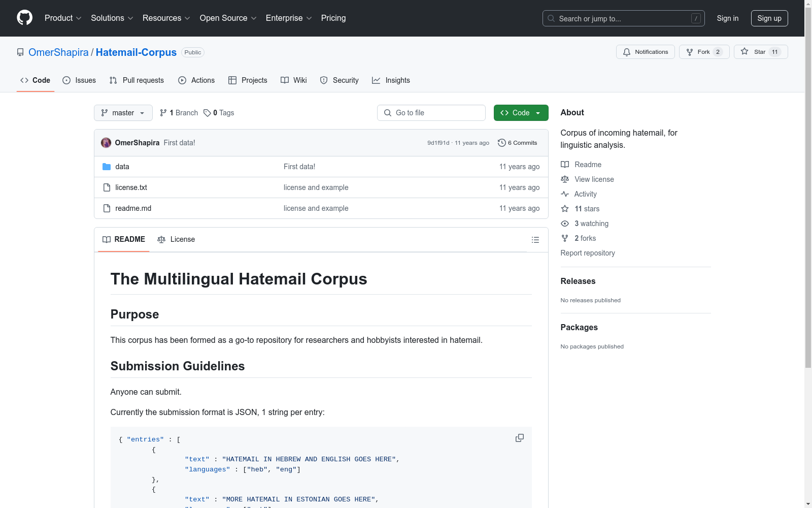Focus the Search or jump to field
The width and height of the screenshot is (812, 508).
tap(624, 18)
